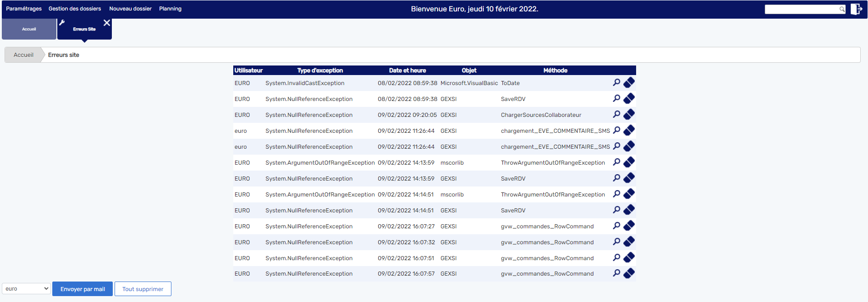Go to Accueil in the breadcrumb
The height and width of the screenshot is (302, 868).
click(x=24, y=55)
